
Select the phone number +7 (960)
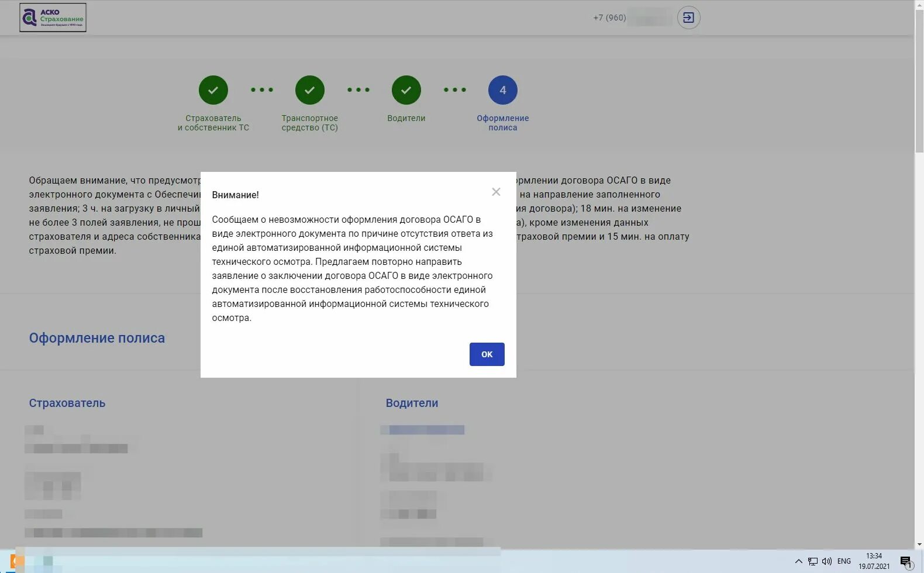[609, 18]
